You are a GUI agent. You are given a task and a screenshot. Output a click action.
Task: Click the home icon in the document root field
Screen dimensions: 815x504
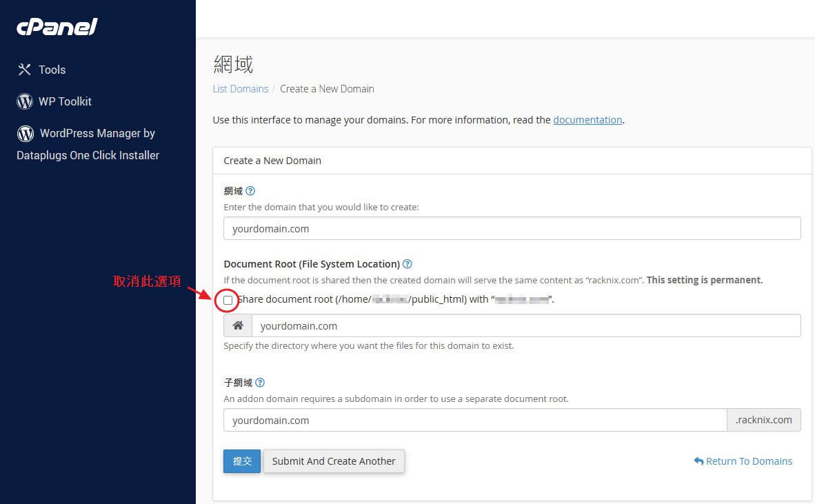tap(237, 325)
